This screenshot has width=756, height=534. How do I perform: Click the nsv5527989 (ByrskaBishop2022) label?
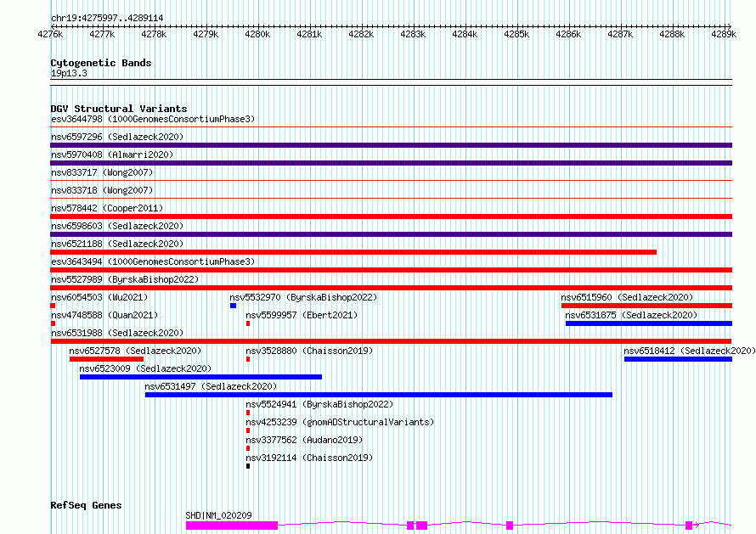(125, 279)
